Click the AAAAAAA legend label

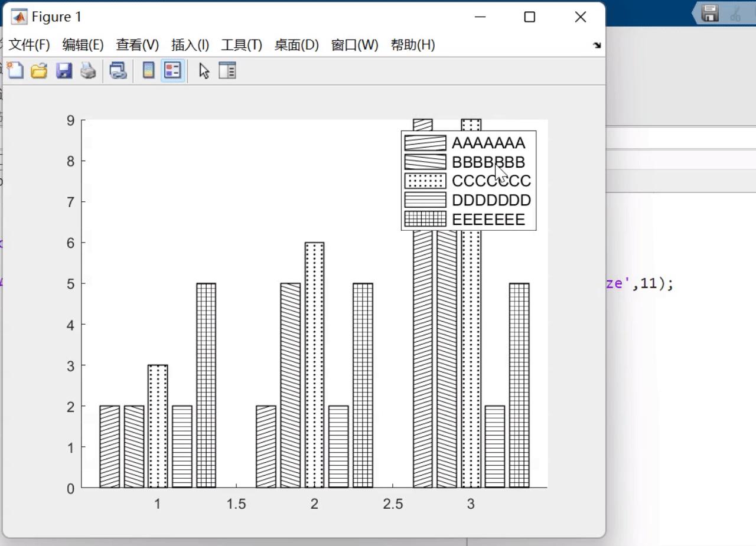(x=489, y=143)
